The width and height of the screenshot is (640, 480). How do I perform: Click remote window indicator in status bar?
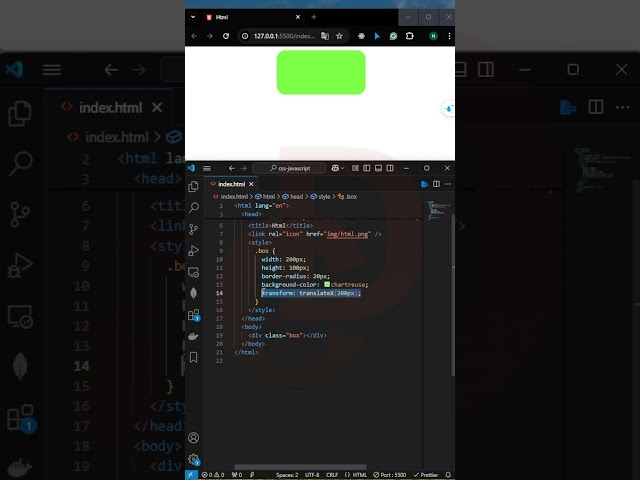[191, 475]
